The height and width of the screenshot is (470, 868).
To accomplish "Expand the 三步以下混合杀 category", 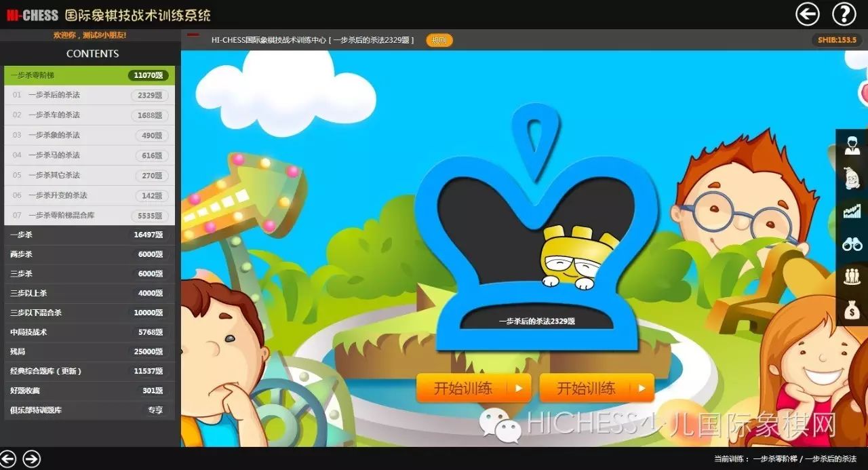I will 90,313.
